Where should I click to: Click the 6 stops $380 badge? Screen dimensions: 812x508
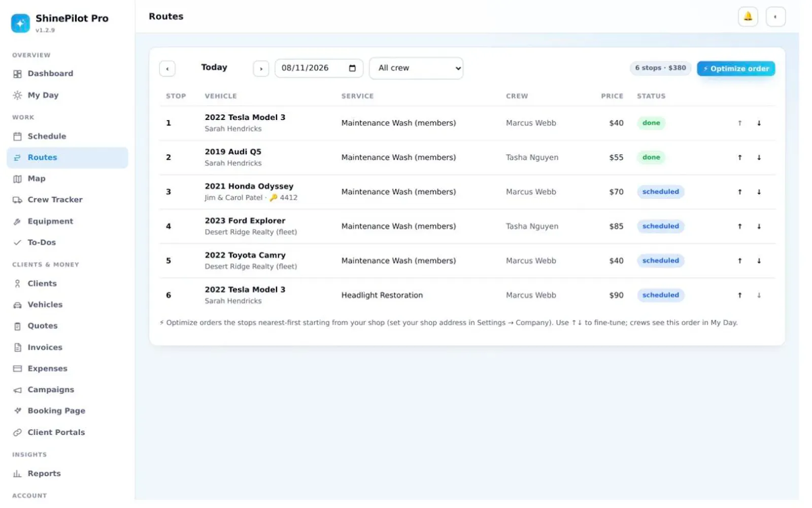pos(660,68)
